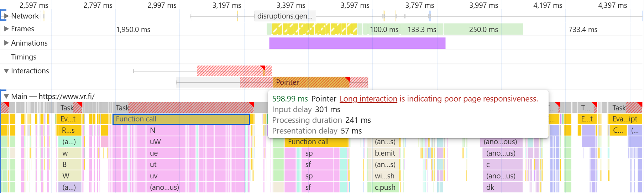This screenshot has width=644, height=193.
Task: Select the c.push function entry
Action: [x=384, y=187]
